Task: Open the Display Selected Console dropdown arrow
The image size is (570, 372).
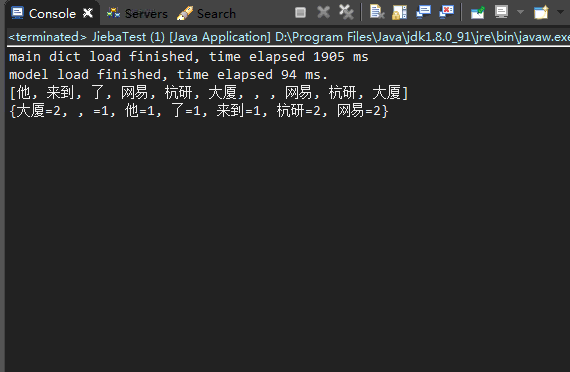Action: tap(520, 12)
